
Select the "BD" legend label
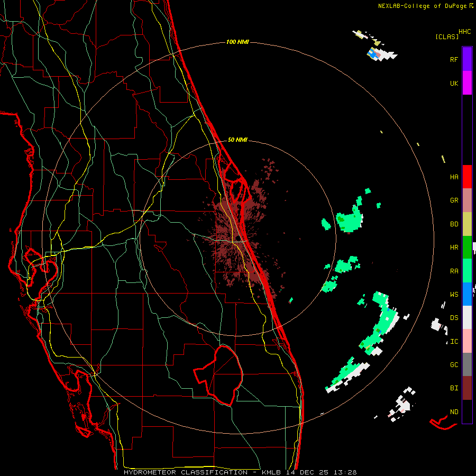454,224
